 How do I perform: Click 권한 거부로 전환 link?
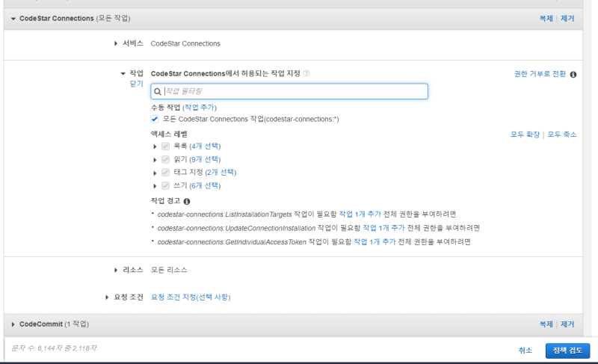[540, 74]
